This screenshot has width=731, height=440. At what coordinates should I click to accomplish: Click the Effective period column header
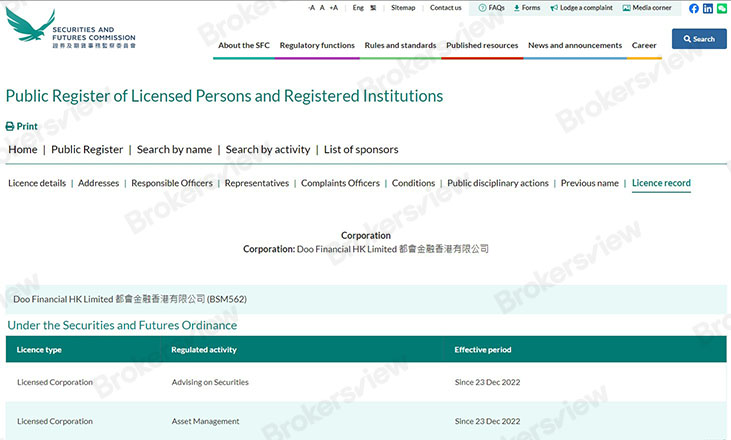tap(483, 350)
